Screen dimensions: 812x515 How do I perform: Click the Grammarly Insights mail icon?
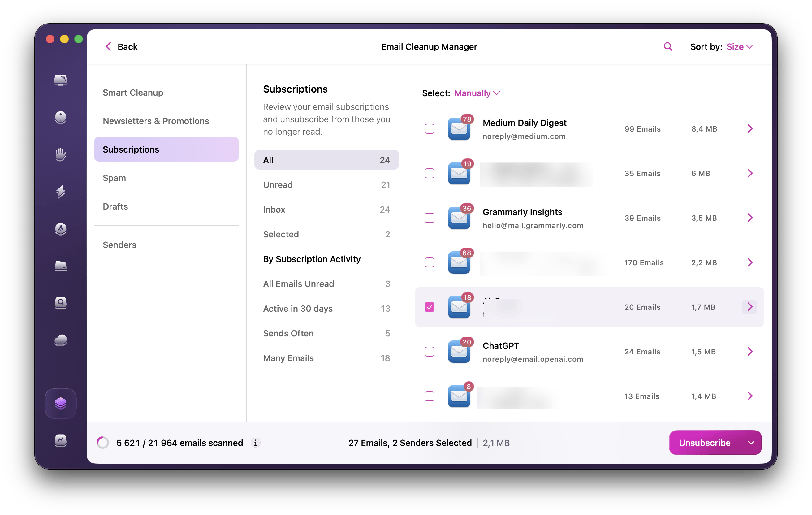459,218
